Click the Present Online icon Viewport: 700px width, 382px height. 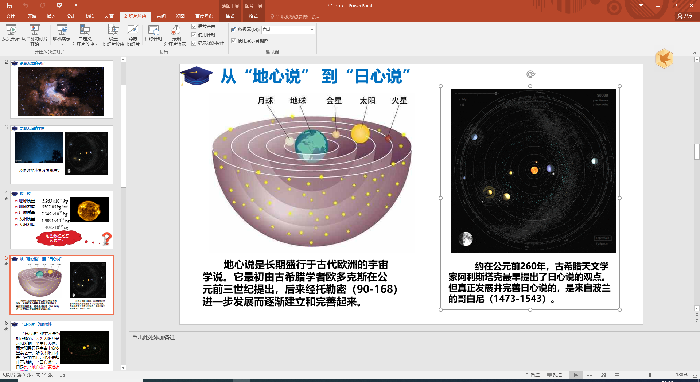click(62, 30)
